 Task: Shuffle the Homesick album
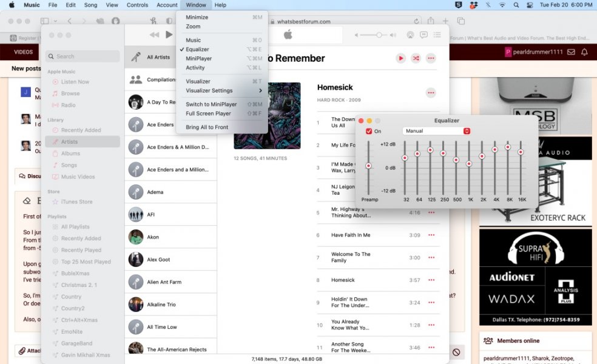pyautogui.click(x=416, y=58)
